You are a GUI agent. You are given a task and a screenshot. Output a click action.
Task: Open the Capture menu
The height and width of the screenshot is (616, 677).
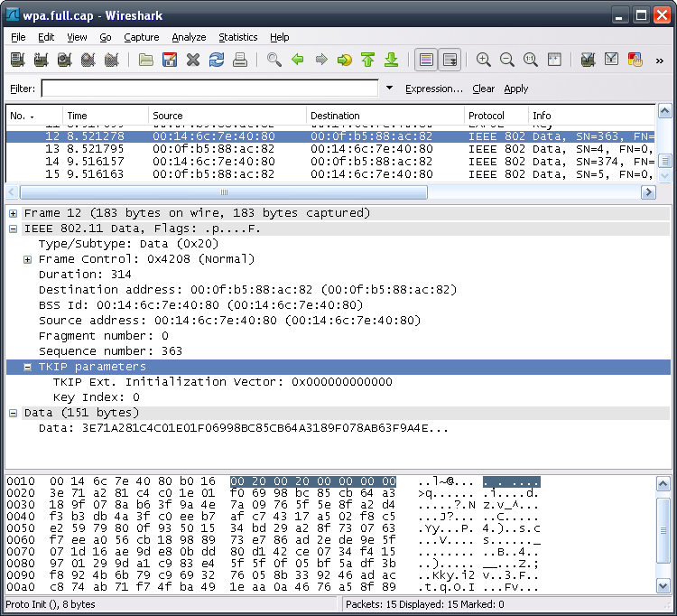tap(142, 37)
